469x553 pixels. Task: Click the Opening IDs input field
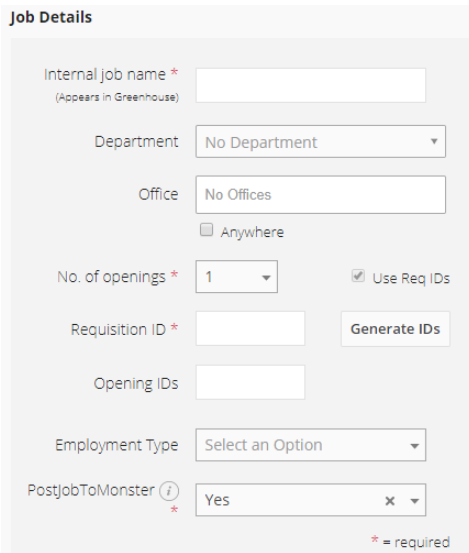(x=250, y=382)
